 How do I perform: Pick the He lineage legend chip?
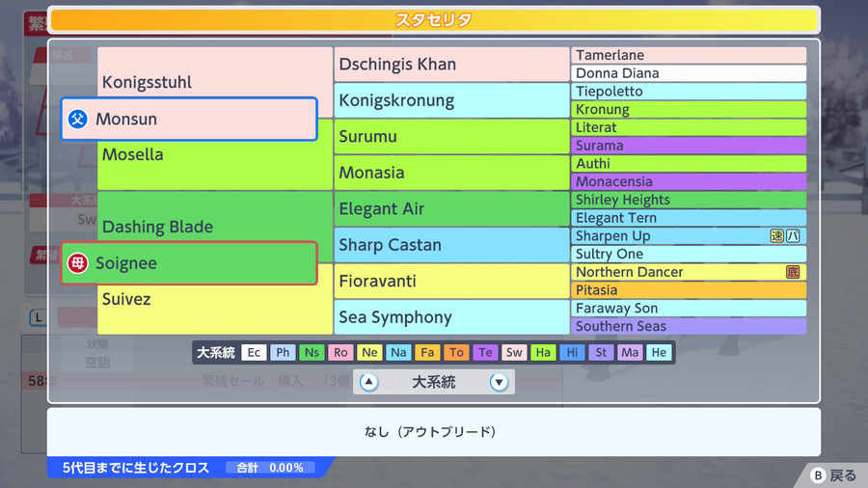pos(659,352)
